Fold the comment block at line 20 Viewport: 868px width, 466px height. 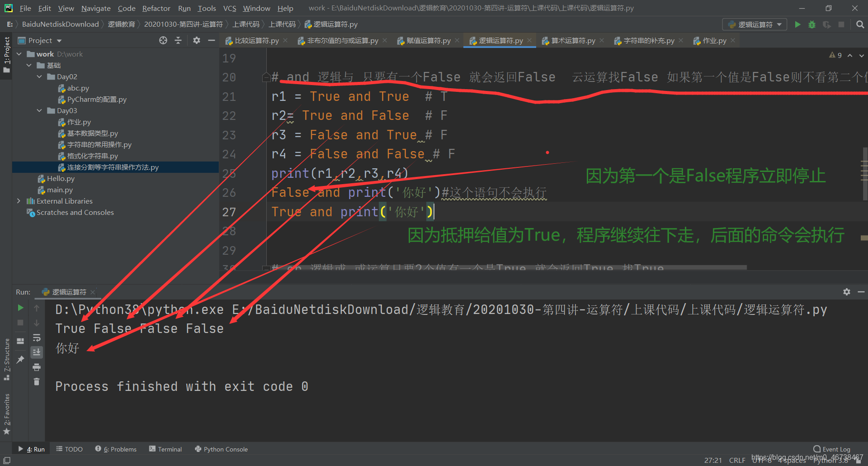tap(266, 77)
